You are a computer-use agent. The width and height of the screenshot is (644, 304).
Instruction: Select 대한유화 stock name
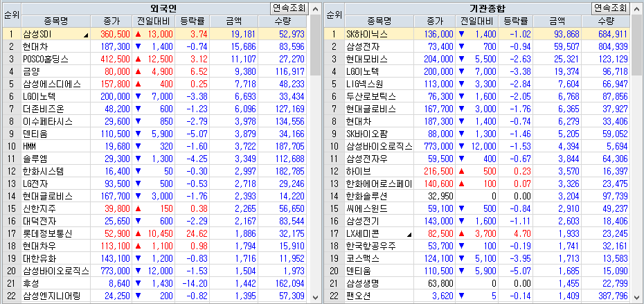point(39,260)
